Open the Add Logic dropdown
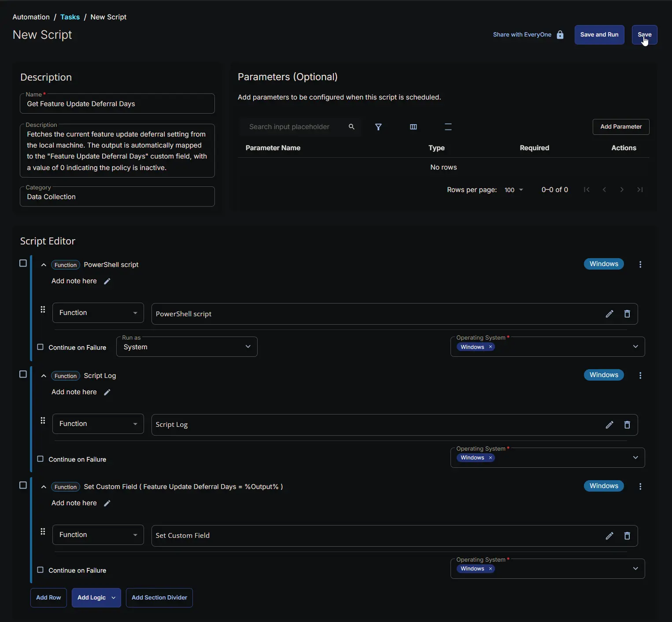 coord(96,598)
